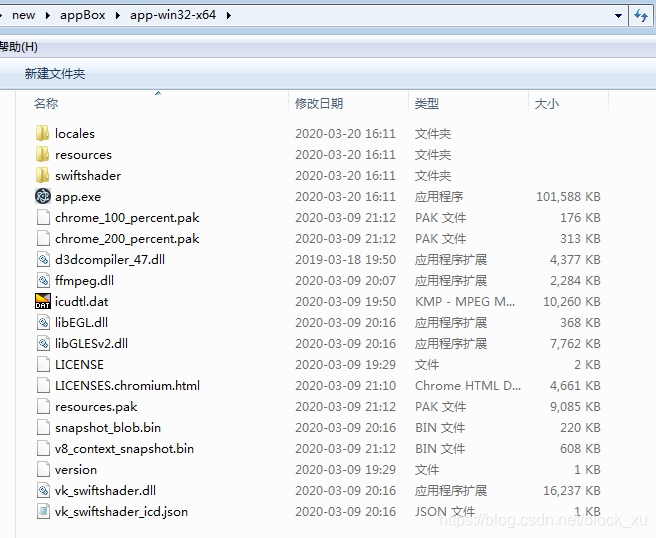
Task: Select the file name app.exe
Action: pyautogui.click(x=78, y=197)
